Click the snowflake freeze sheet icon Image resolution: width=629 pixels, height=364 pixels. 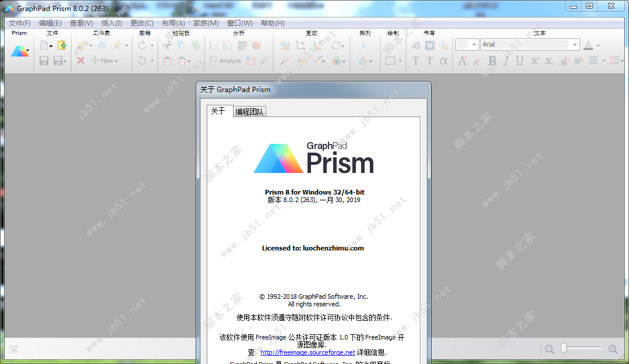point(102,45)
